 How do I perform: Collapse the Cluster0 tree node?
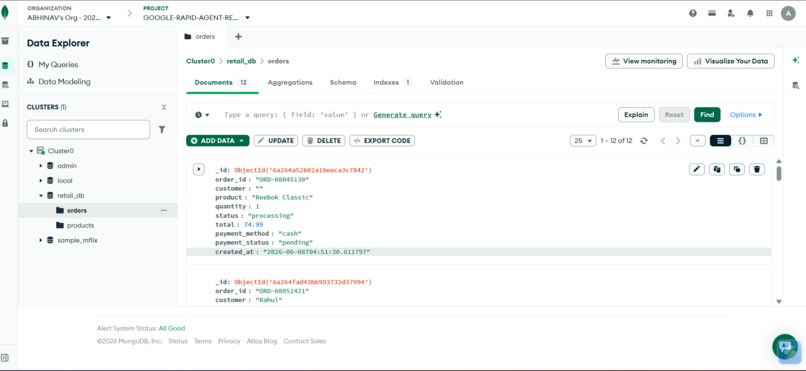coord(31,151)
